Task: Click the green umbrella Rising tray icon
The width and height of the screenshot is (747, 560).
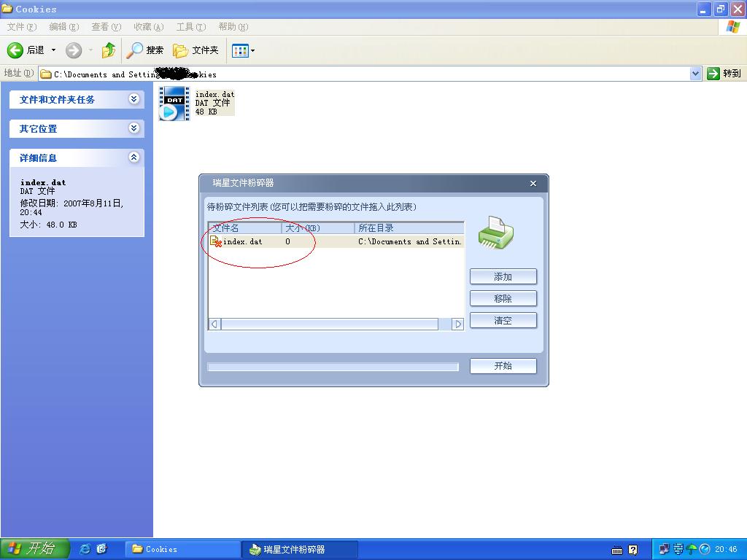Action: coord(692,549)
